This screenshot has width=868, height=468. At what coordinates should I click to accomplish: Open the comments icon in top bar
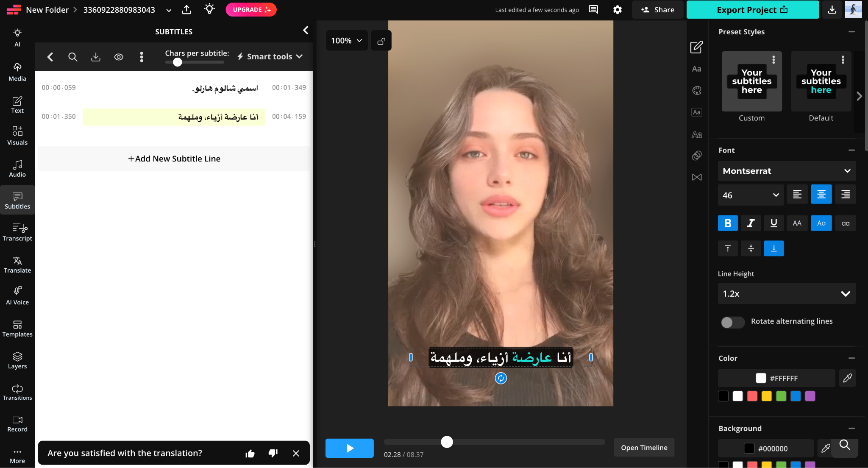tap(593, 10)
